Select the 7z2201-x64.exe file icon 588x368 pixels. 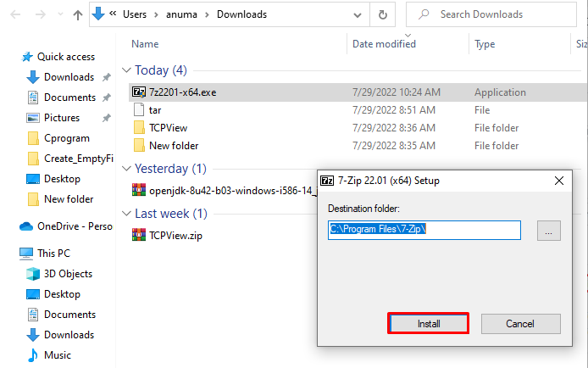(x=139, y=92)
